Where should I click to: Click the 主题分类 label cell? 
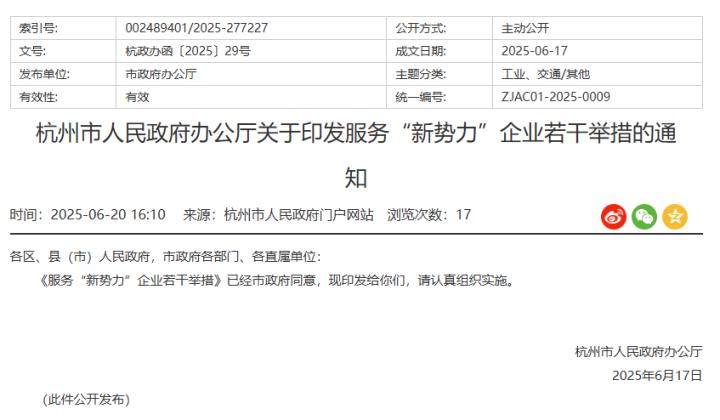click(x=439, y=74)
